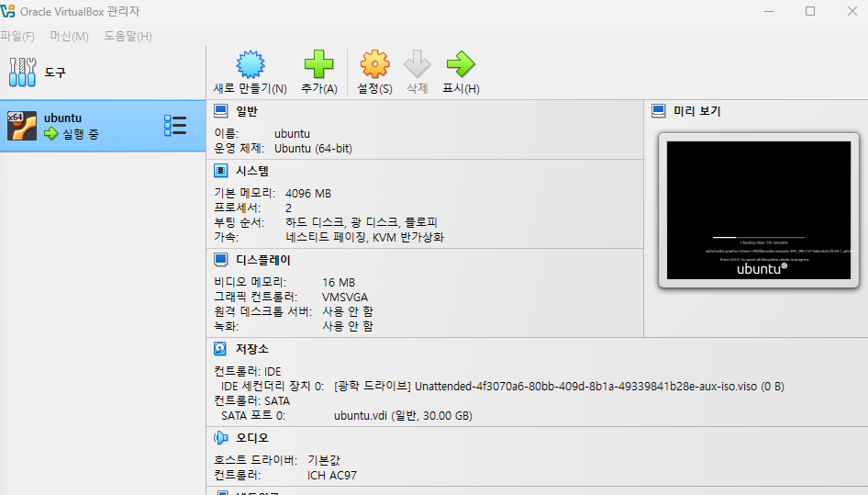
Task: Open the System (시스템) section header
Action: (x=252, y=171)
